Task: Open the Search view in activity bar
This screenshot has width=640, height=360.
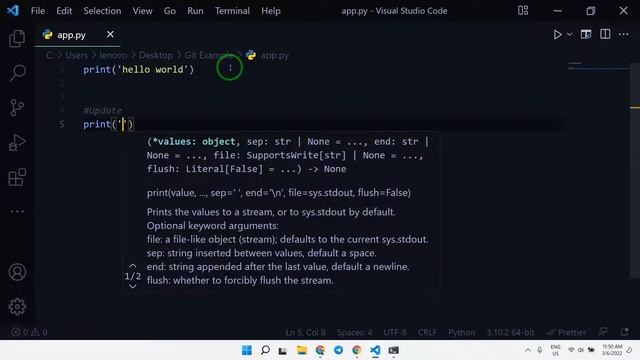Action: pyautogui.click(x=17, y=73)
